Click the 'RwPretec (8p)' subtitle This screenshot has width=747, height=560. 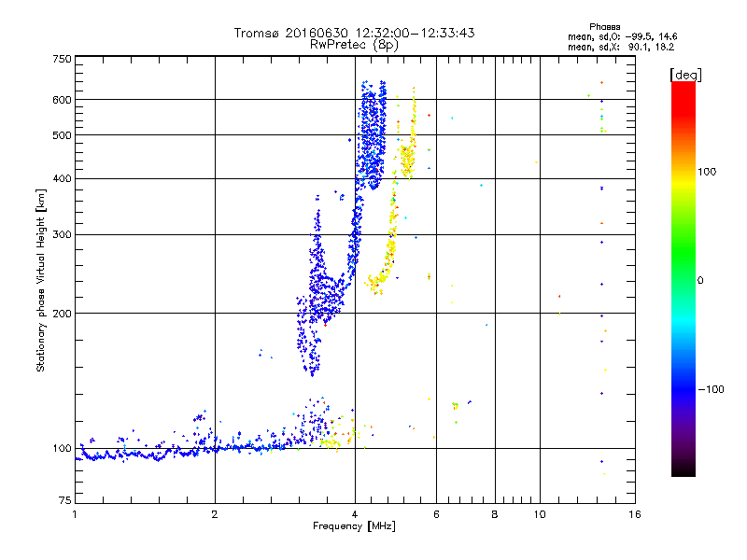tap(354, 45)
